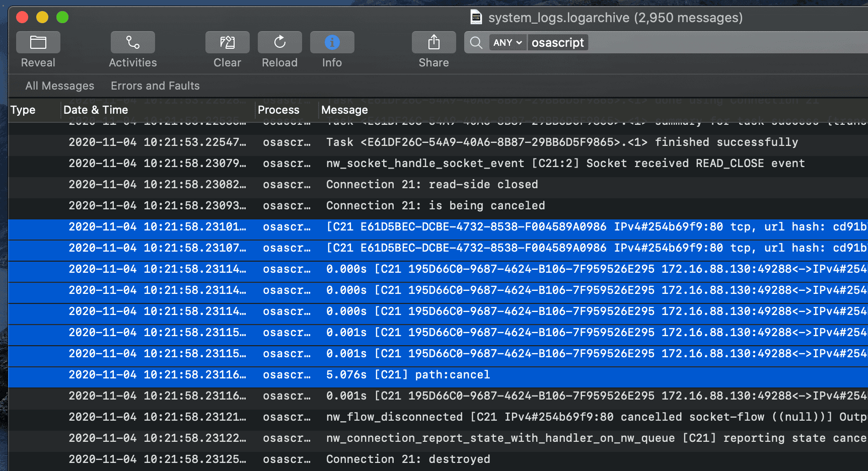Viewport: 868px width, 471px height.
Task: Sort by the Process column header
Action: tap(278, 110)
